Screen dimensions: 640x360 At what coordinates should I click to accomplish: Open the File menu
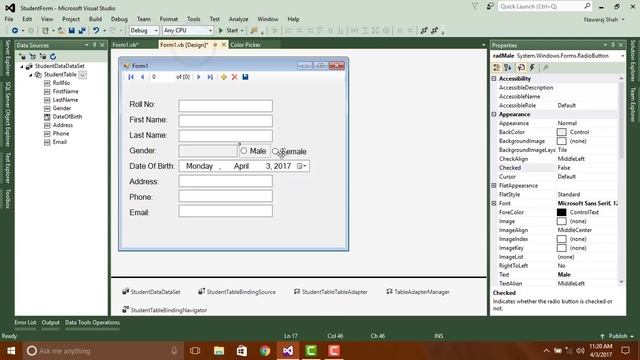(x=9, y=19)
